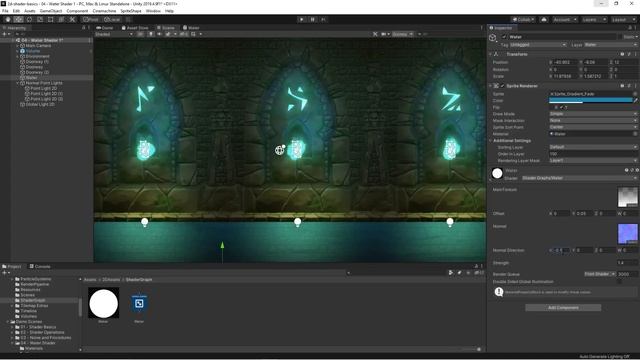Toggle Flip X checkbox

551,107
